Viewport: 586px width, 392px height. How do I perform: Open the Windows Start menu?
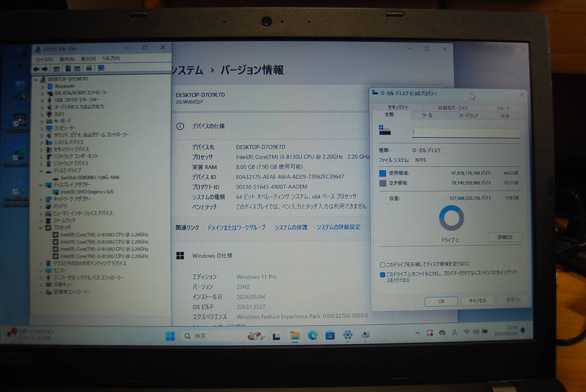(x=170, y=336)
